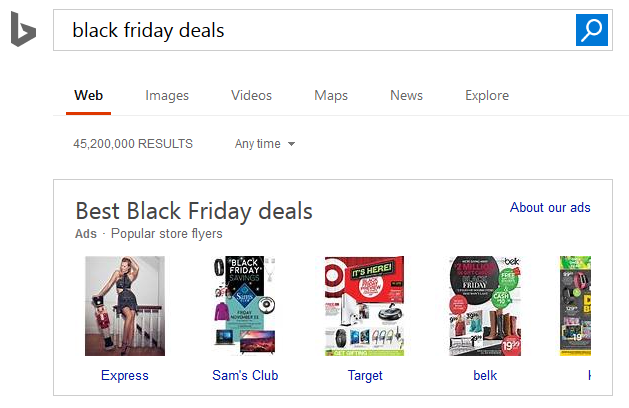Open the Videos tab

click(x=251, y=96)
